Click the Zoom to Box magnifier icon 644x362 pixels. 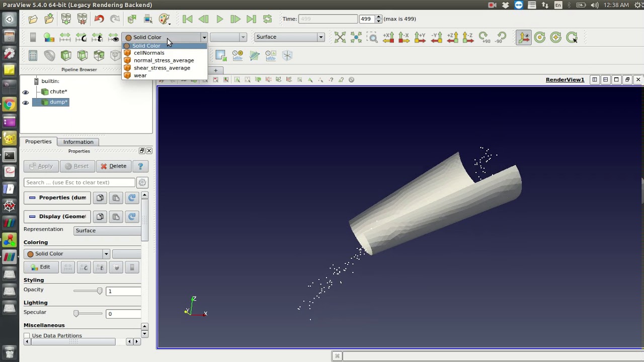(x=372, y=37)
